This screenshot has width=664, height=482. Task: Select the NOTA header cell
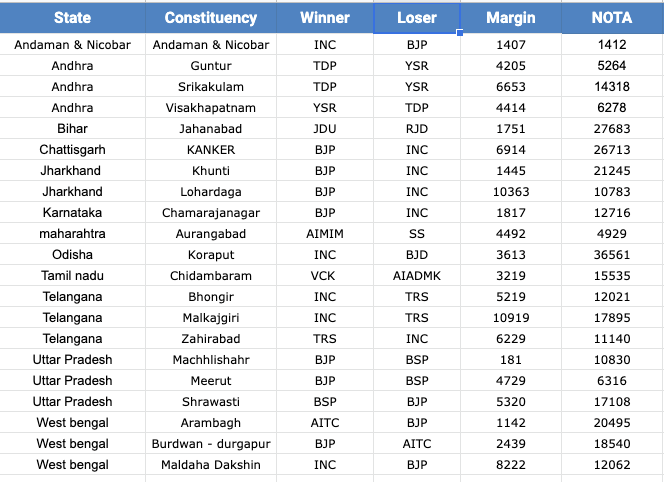pyautogui.click(x=612, y=18)
